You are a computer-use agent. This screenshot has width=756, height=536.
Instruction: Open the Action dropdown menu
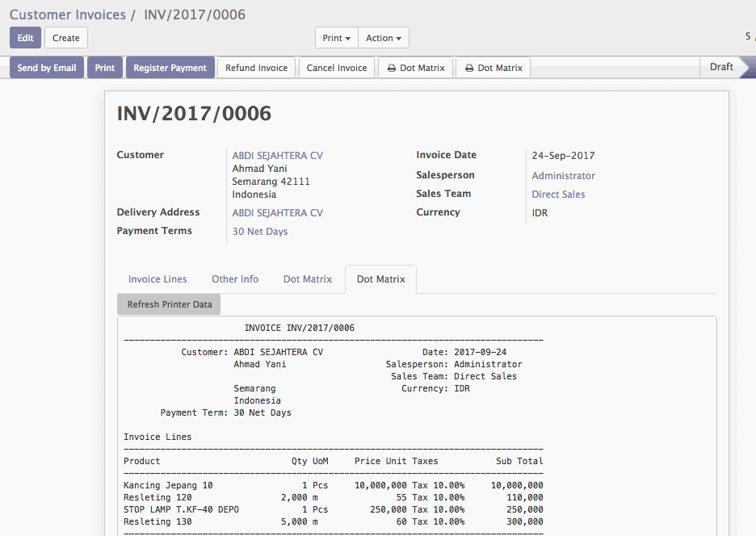coord(384,38)
